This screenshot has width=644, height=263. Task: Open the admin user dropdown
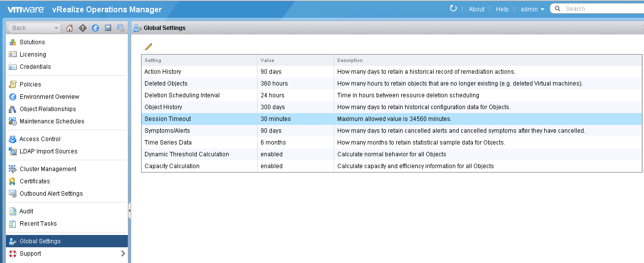pyautogui.click(x=532, y=9)
